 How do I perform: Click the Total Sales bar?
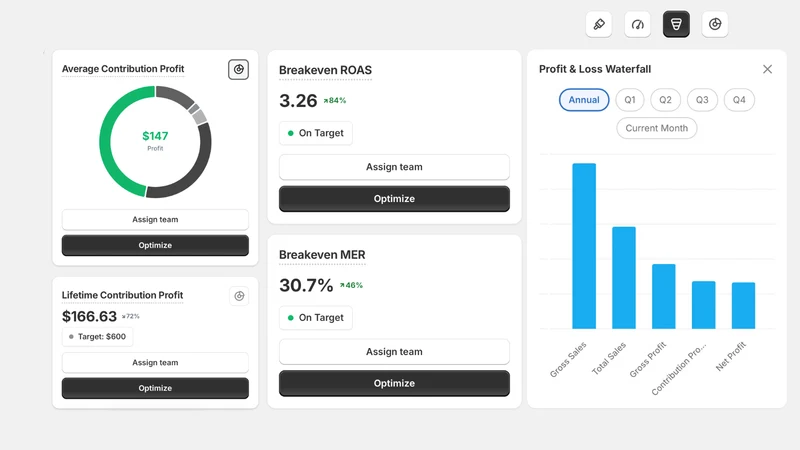coord(623,278)
